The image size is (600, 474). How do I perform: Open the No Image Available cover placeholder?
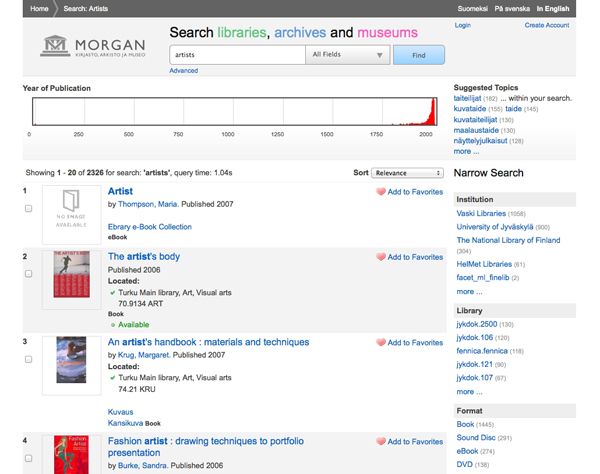pyautogui.click(x=72, y=213)
